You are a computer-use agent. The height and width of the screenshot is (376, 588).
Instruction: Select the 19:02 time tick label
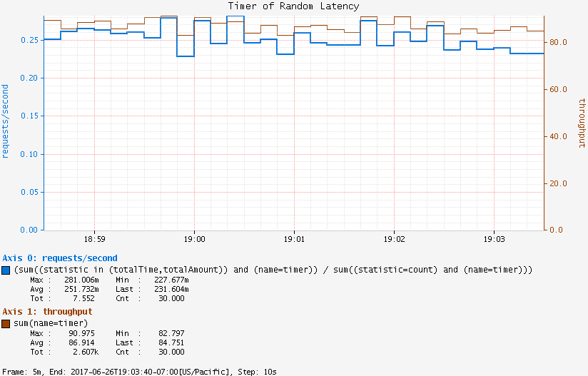point(394,240)
